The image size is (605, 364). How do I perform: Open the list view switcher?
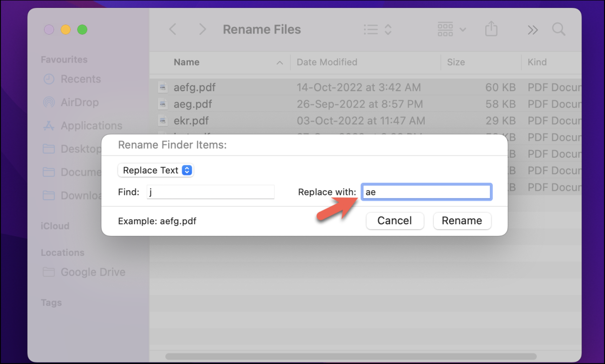(377, 30)
